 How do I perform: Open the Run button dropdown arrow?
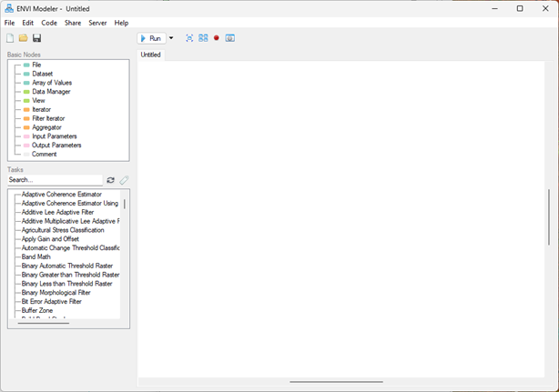(171, 38)
